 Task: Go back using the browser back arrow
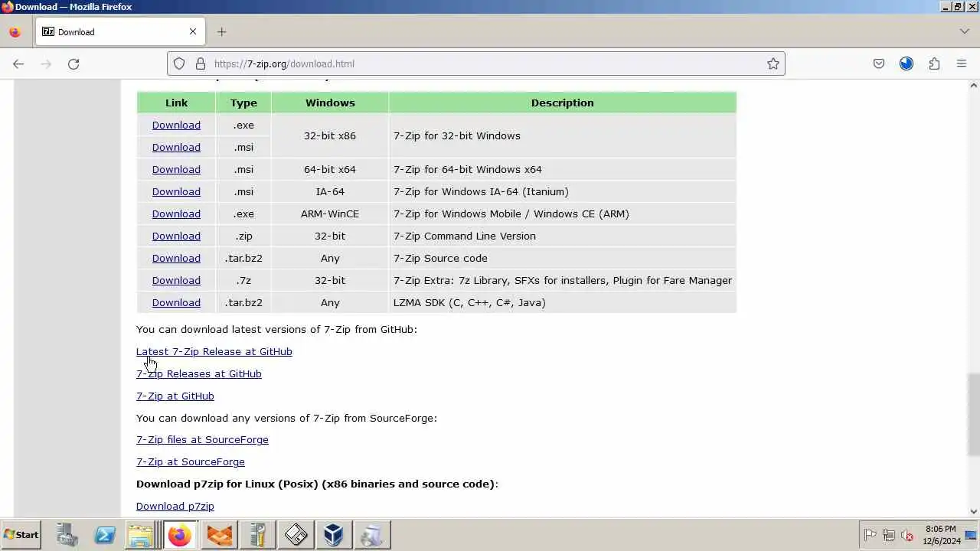click(18, 64)
